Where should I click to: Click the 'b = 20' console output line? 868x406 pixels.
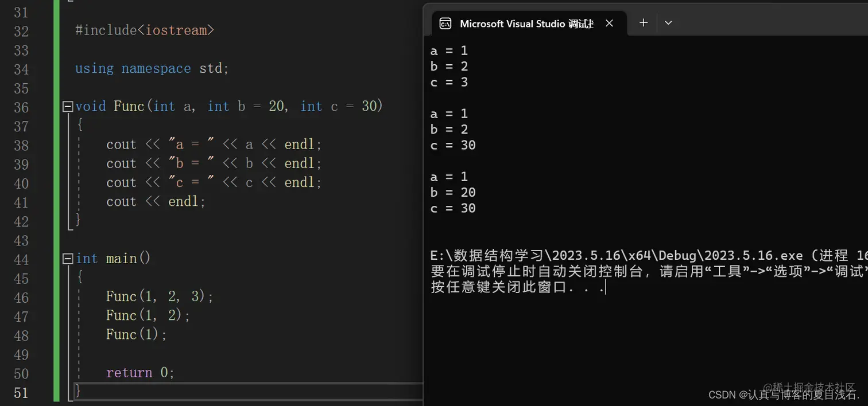[453, 192]
